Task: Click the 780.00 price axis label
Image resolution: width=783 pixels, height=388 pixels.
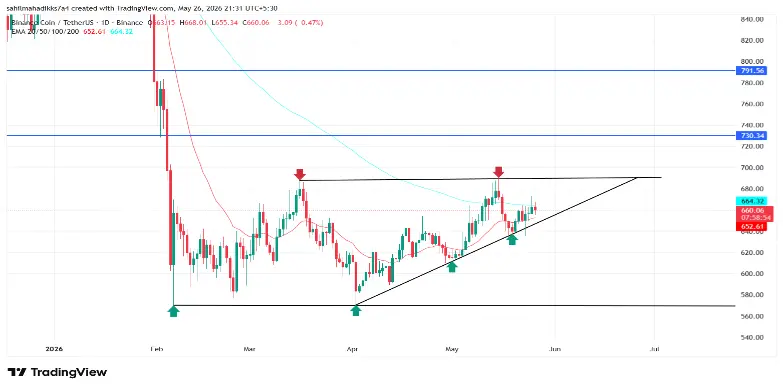Action: click(753, 82)
